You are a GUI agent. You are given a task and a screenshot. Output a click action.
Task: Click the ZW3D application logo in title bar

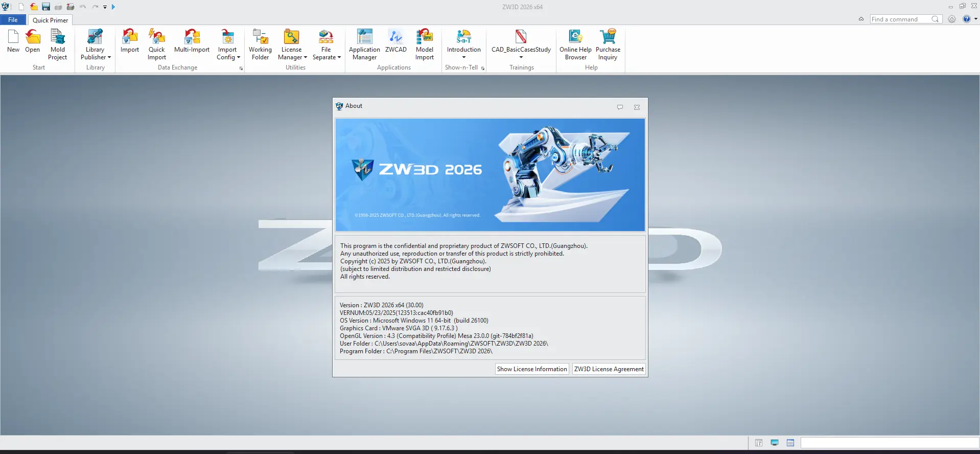(x=6, y=7)
